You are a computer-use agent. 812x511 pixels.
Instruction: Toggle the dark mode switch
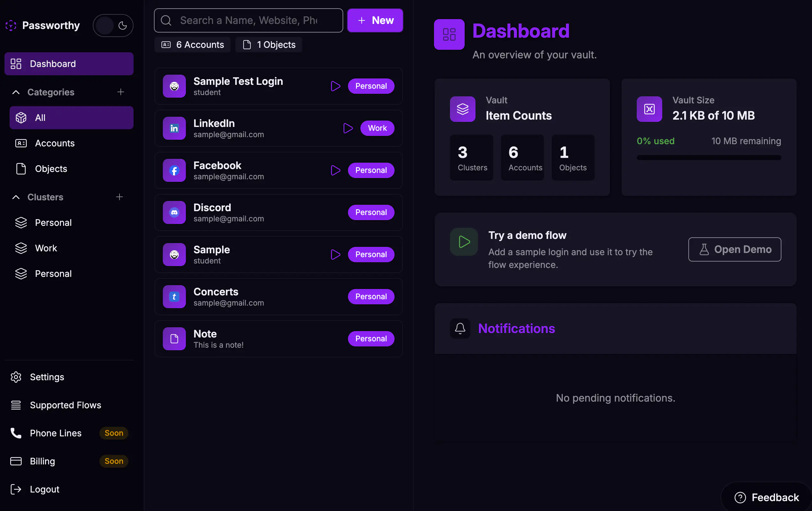click(x=113, y=25)
